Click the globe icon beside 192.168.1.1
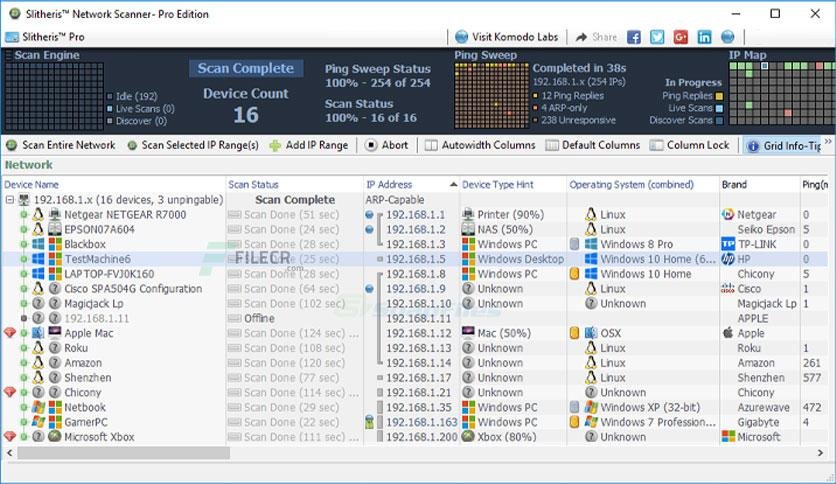This screenshot has height=484, width=836. [x=369, y=215]
